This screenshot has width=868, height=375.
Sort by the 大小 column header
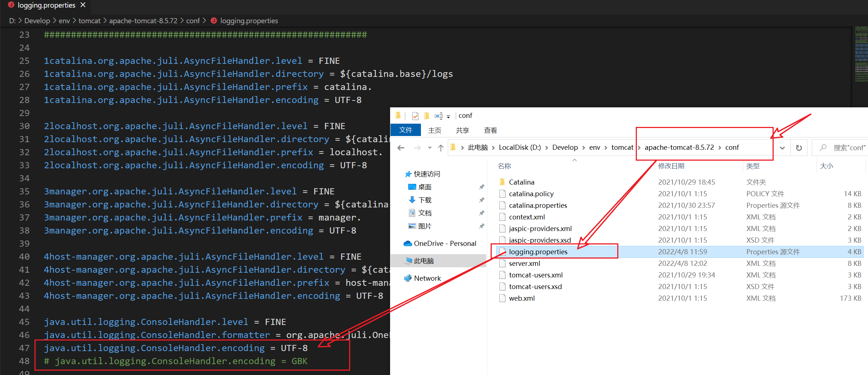pyautogui.click(x=827, y=166)
